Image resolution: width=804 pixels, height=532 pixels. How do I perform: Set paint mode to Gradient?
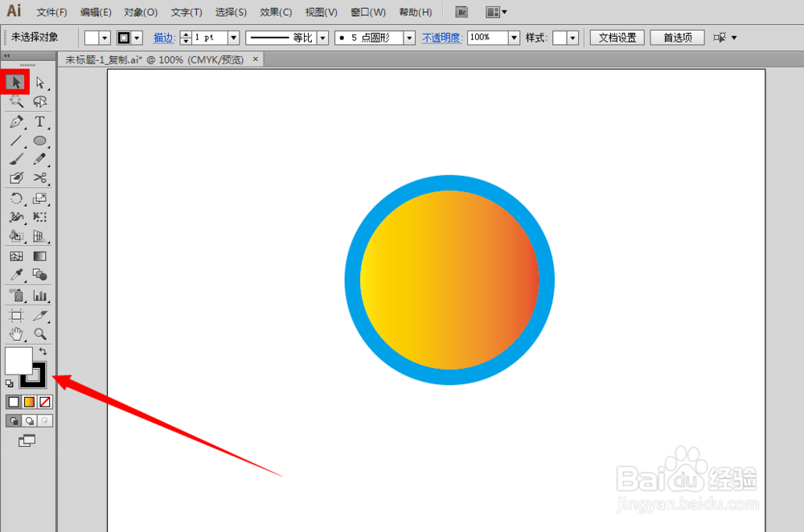[x=29, y=402]
